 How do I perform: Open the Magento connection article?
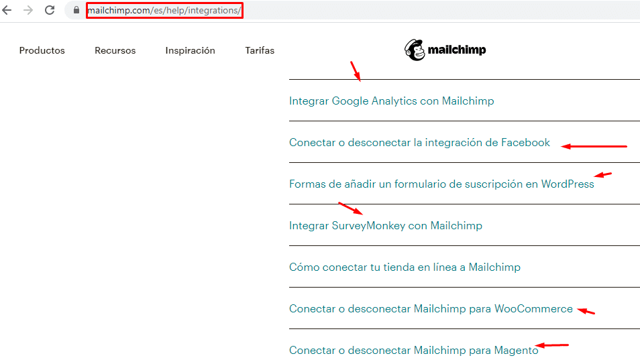tap(414, 351)
